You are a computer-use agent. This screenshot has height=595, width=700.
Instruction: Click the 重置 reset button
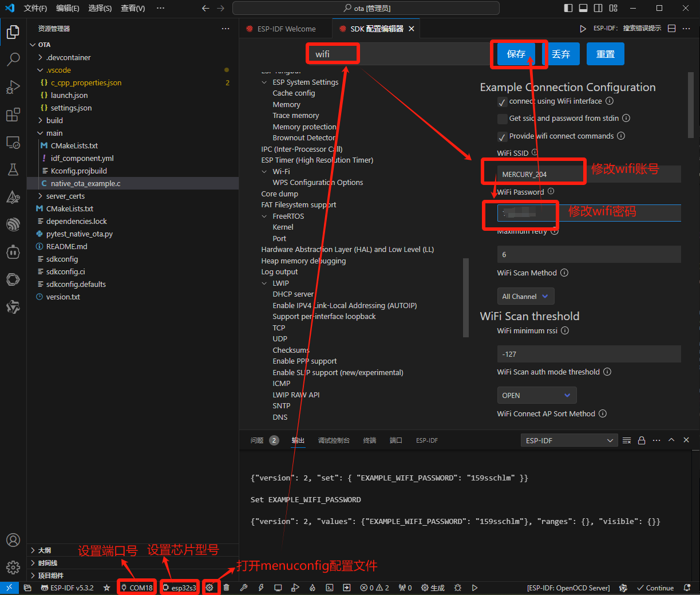(x=606, y=54)
